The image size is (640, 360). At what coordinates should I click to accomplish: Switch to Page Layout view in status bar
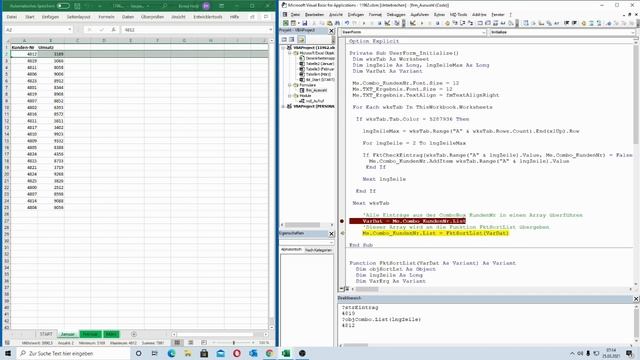pos(190,343)
